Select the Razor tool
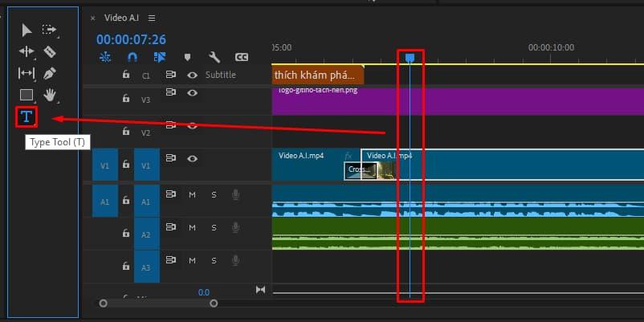This screenshot has height=322, width=644. (x=49, y=51)
